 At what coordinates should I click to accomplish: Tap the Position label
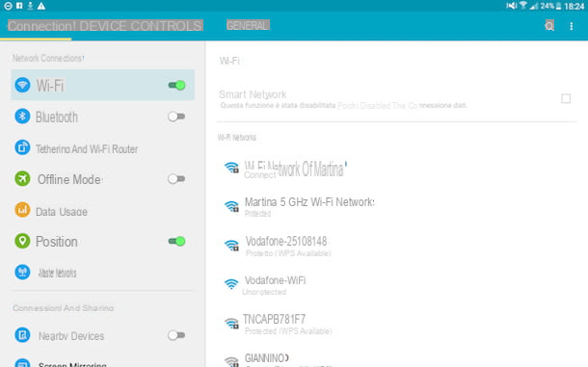coord(57,242)
